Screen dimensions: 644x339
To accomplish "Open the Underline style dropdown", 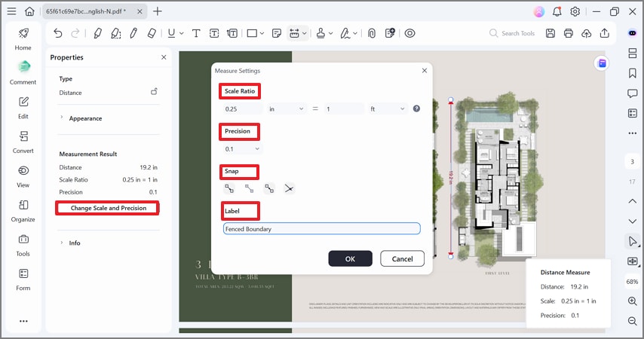I will pos(182,33).
